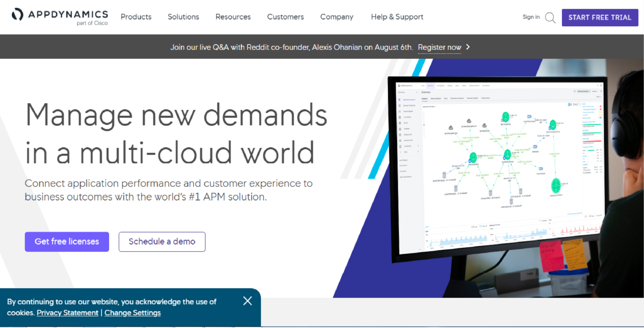
Task: Open the Products menu
Action: [136, 17]
